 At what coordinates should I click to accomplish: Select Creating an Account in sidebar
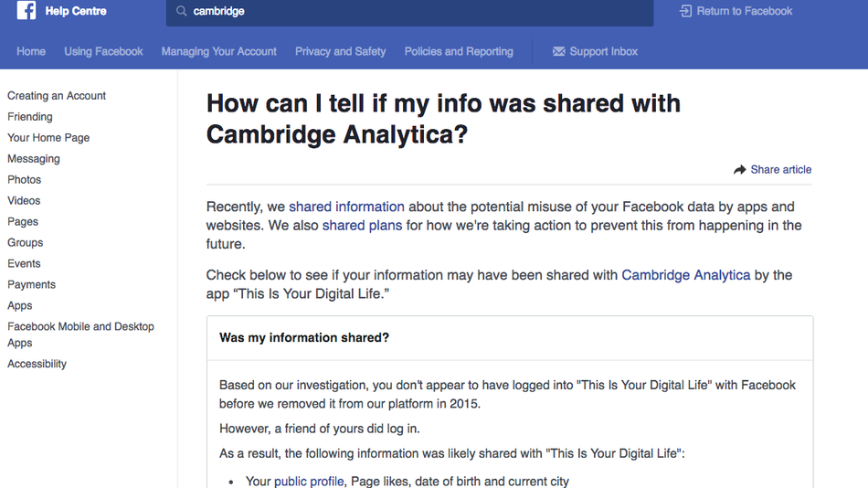pyautogui.click(x=57, y=96)
